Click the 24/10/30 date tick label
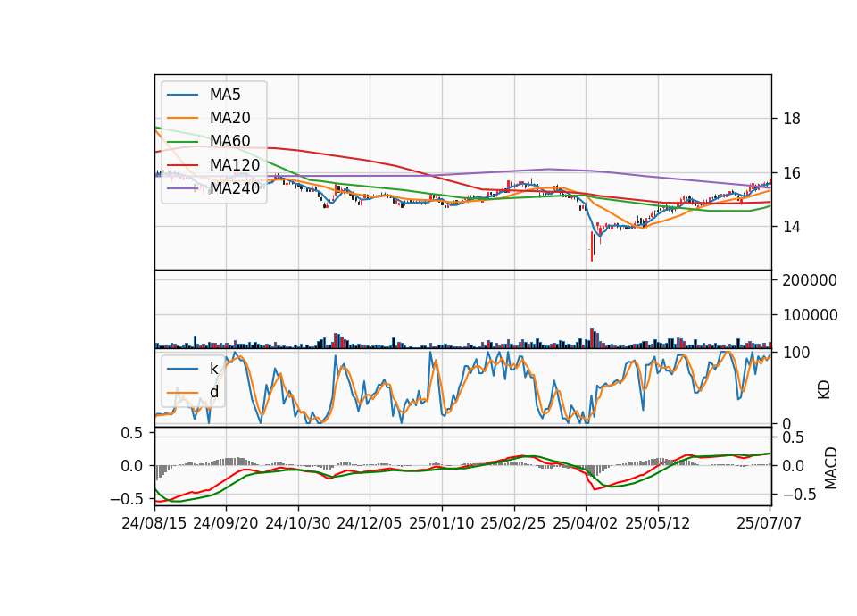The height and width of the screenshot is (616, 857). click(298, 523)
